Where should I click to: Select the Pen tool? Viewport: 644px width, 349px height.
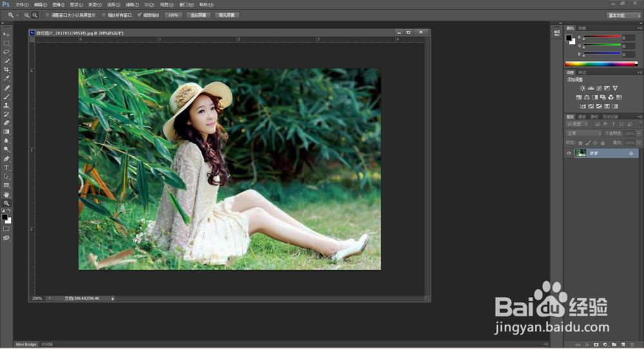coord(6,159)
